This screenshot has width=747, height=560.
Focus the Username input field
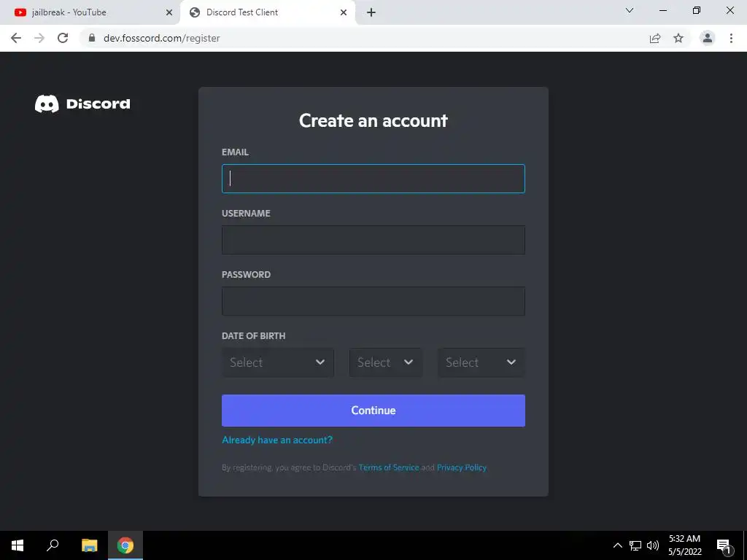coord(373,240)
